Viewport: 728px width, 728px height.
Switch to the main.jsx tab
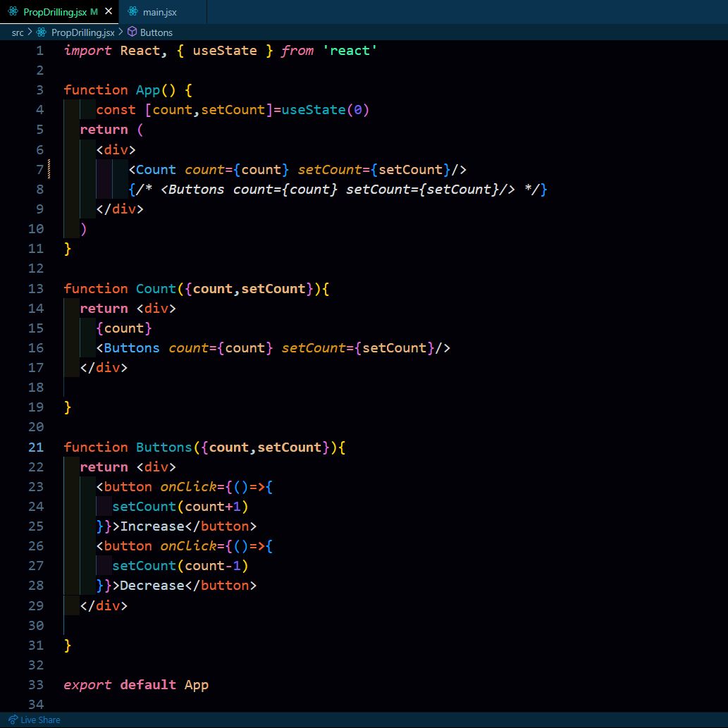(159, 12)
